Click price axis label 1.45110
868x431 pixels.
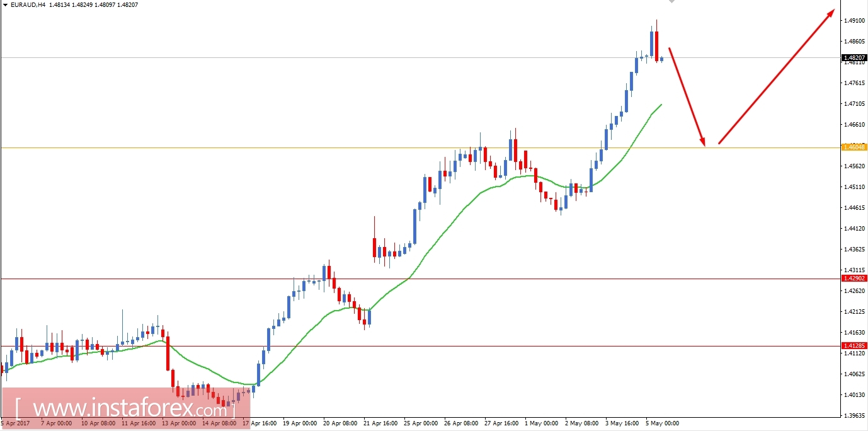click(854, 187)
